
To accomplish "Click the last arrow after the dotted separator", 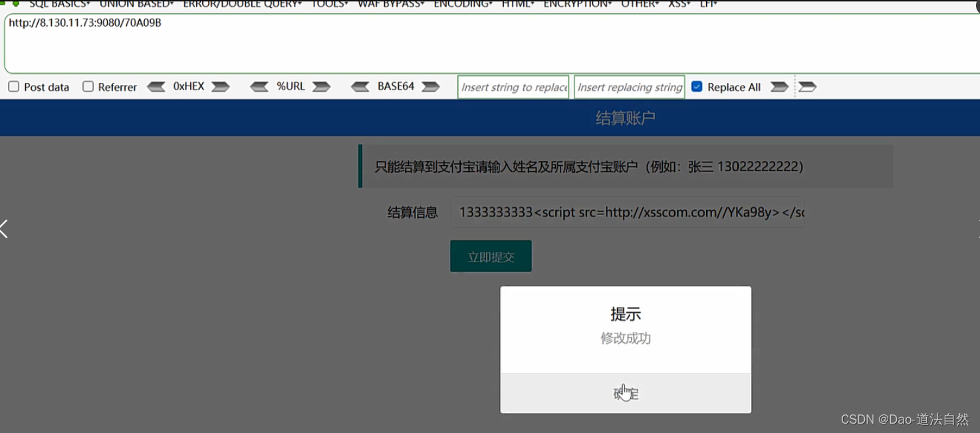I will [807, 87].
